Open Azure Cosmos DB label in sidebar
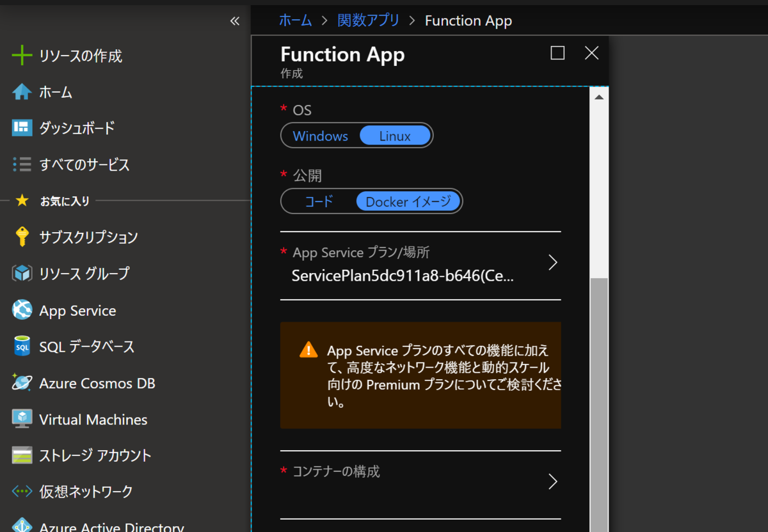The height and width of the screenshot is (532, 768). 97,383
